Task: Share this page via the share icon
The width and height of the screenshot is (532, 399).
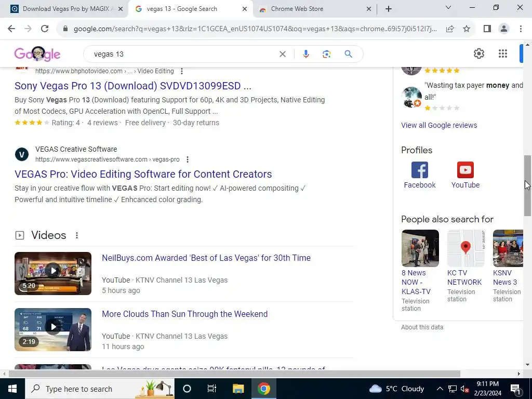Action: [450, 29]
